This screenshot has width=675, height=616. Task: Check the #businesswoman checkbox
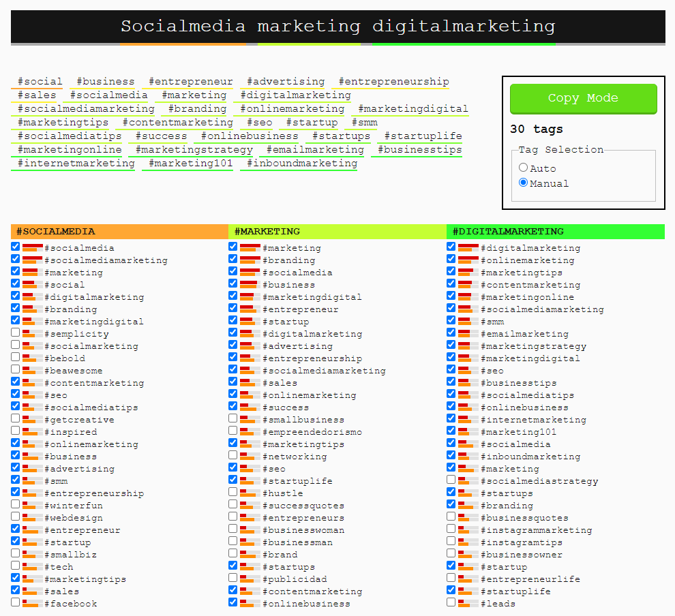click(233, 529)
